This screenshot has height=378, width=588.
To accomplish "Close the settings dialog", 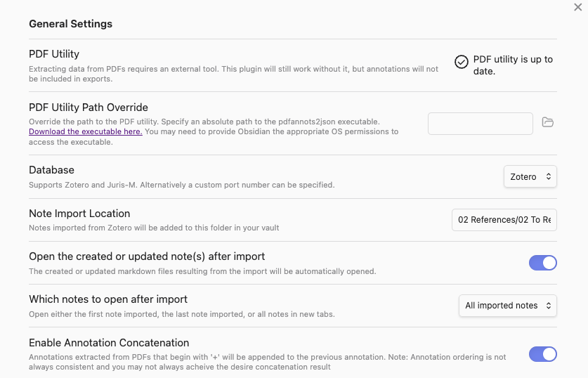I will pyautogui.click(x=578, y=8).
